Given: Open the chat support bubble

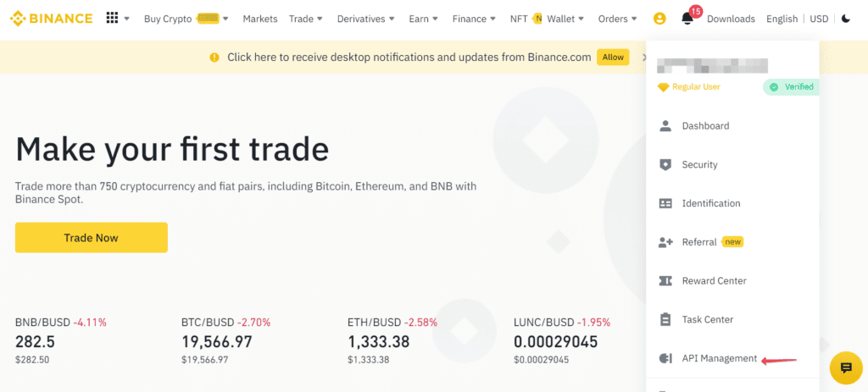Looking at the screenshot, I should [846, 367].
